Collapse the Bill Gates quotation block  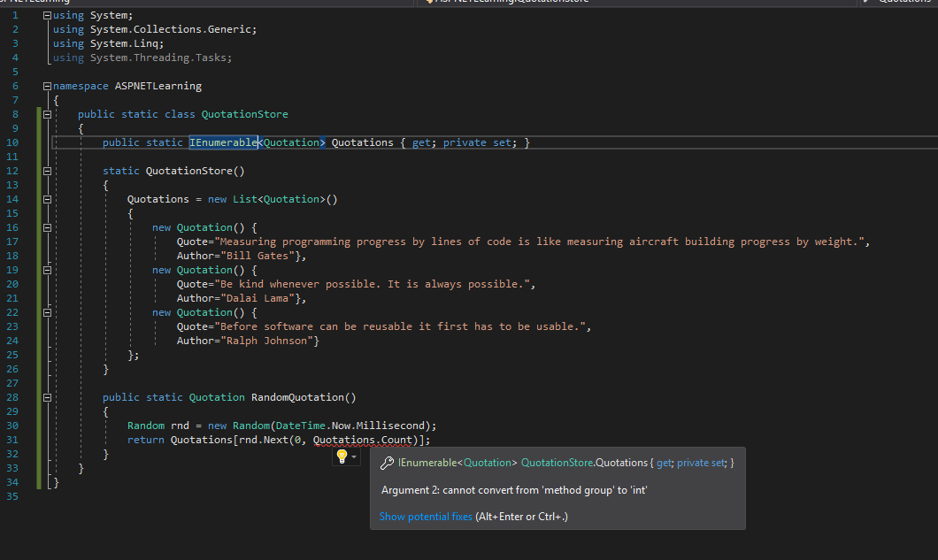(46, 227)
